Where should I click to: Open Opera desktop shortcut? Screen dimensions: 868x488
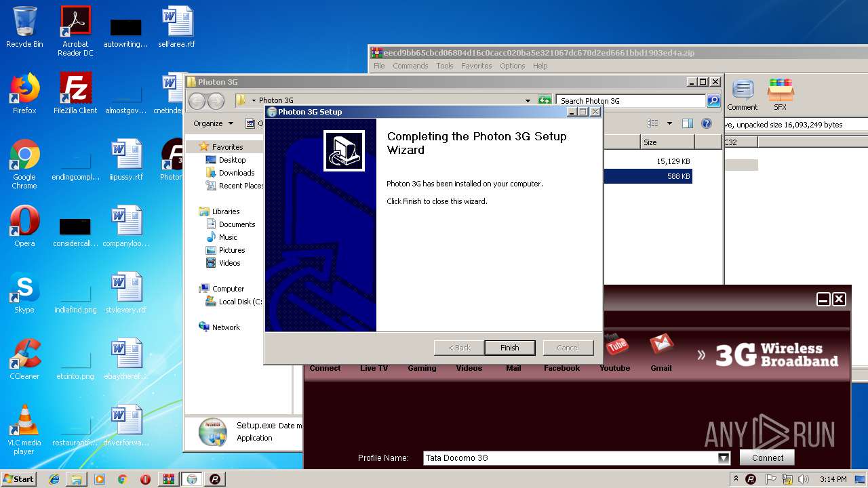coord(24,226)
